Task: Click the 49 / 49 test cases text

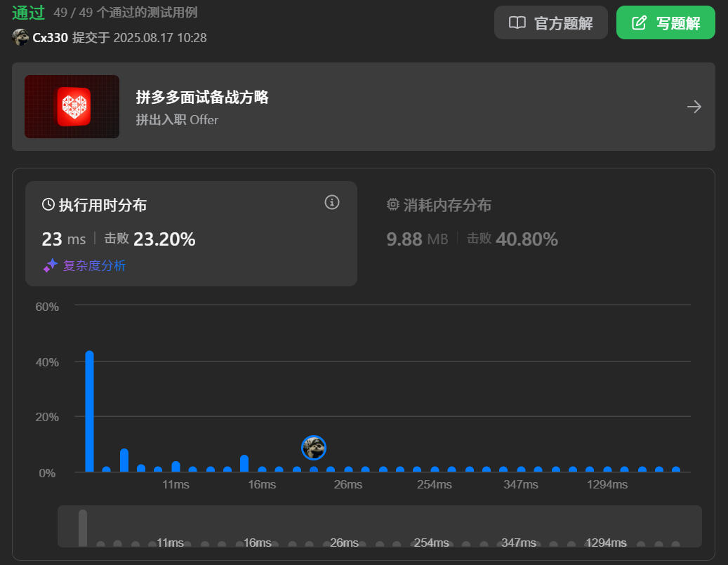Action: (126, 13)
